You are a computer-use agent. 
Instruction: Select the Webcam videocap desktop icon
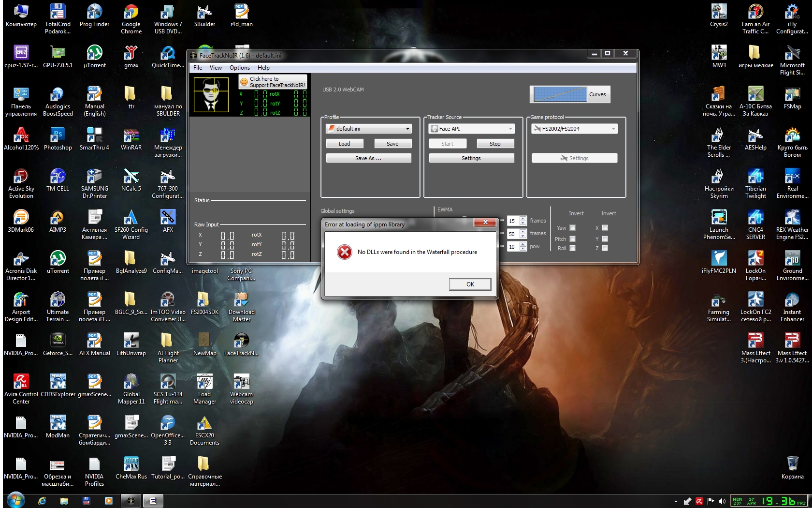(x=241, y=390)
